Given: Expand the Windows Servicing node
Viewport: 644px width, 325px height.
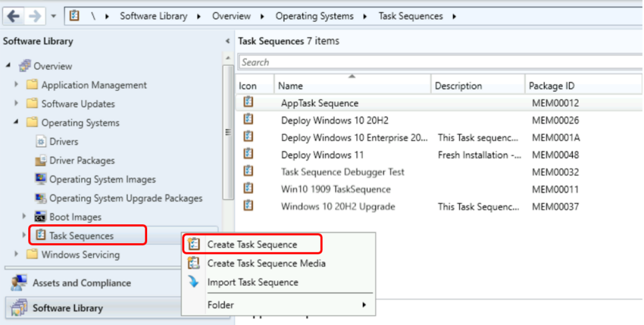Looking at the screenshot, I should 17,255.
